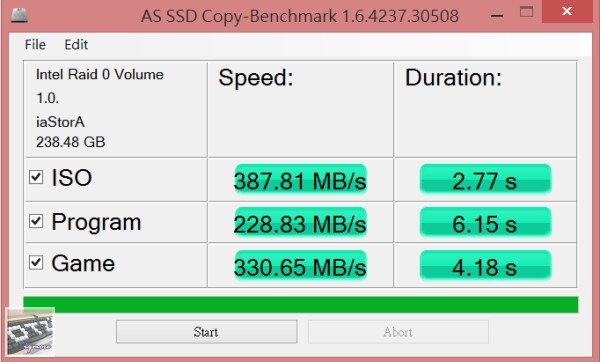The image size is (600, 362).
Task: Select the Program speed result 228.83 MB/s
Action: [x=300, y=223]
